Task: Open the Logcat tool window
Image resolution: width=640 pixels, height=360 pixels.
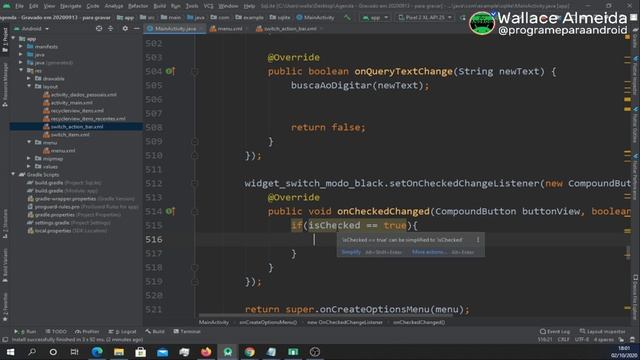Action: [x=122, y=331]
